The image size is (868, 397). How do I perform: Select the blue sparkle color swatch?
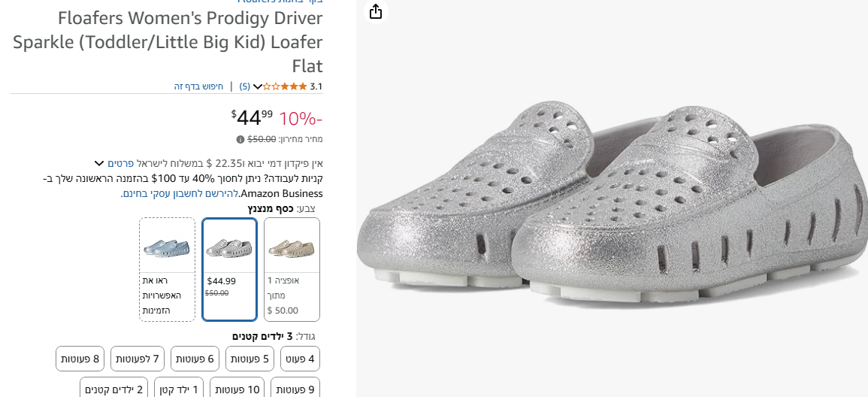point(167,268)
